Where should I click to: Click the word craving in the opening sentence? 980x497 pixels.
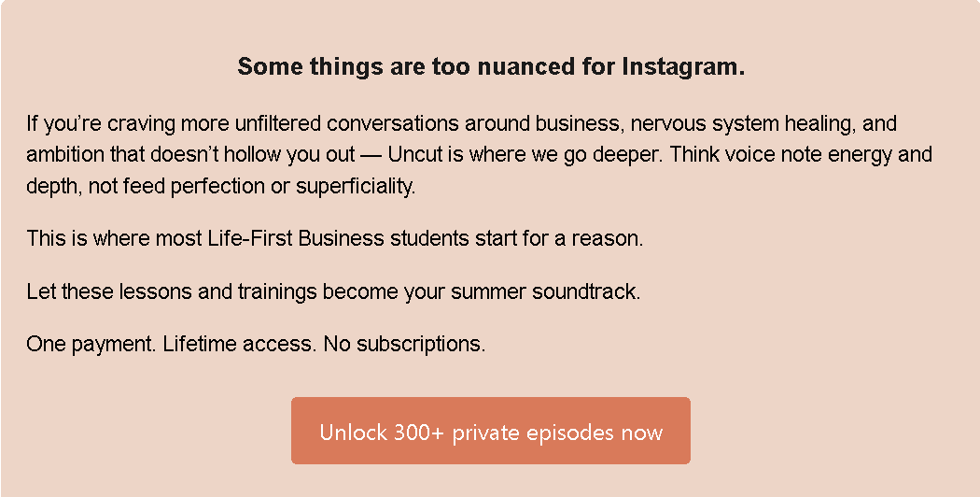pos(141,124)
